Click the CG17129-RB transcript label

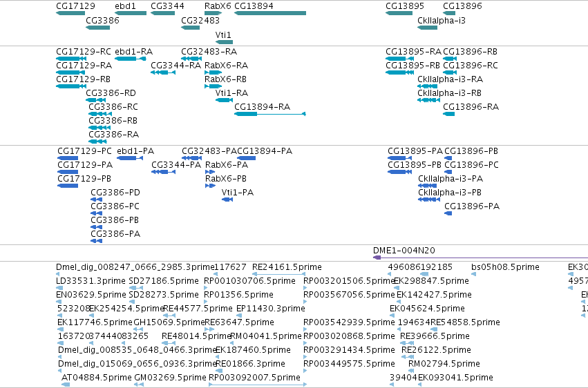click(83, 79)
